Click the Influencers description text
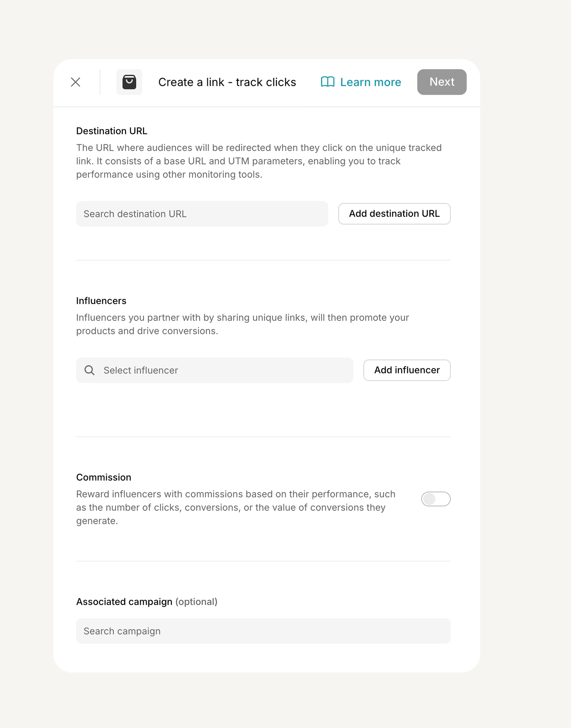This screenshot has height=728, width=571. 242,324
